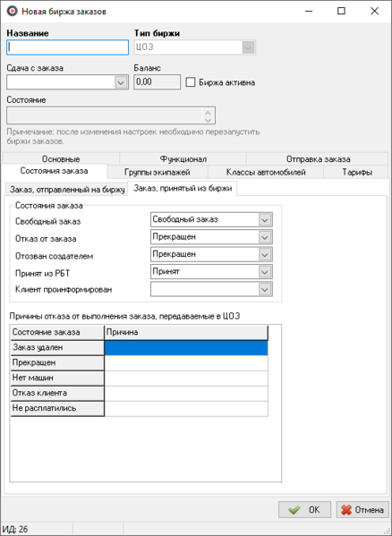Screen dimensions: 392x536
Task: Click the red cross Отмена button
Action: tap(362, 510)
